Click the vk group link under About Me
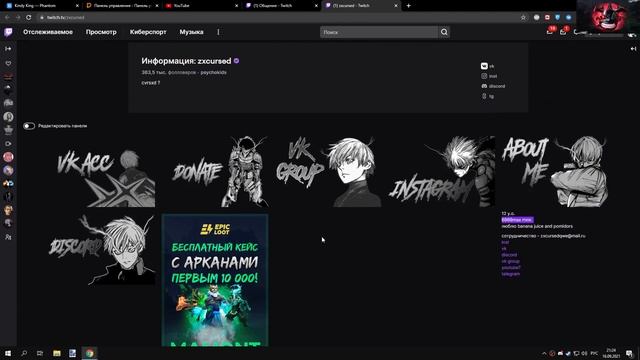The height and width of the screenshot is (360, 640). click(x=511, y=261)
